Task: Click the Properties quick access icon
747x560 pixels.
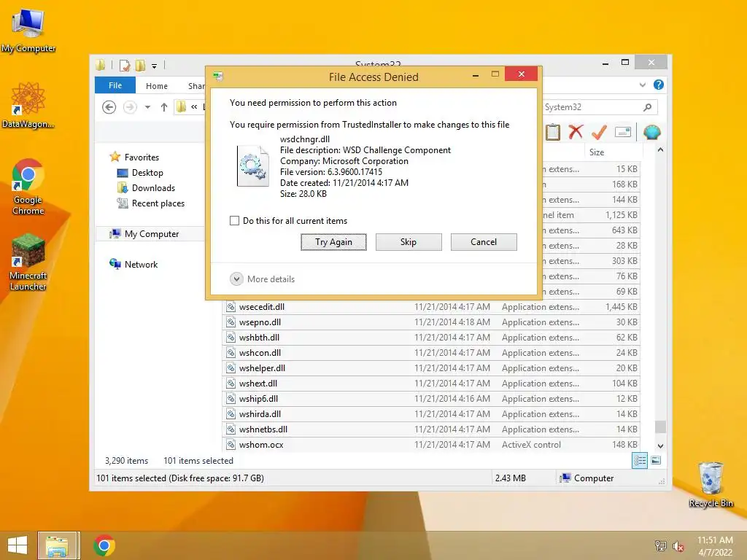Action: coord(124,65)
